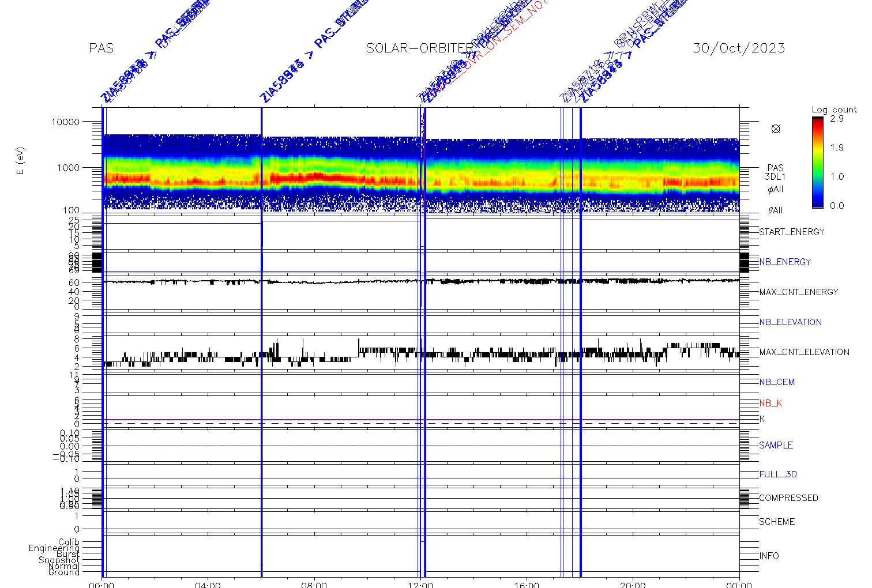Click the thick blue event marker just after 12:00
The width and height of the screenshot is (872, 588).
click(425, 342)
